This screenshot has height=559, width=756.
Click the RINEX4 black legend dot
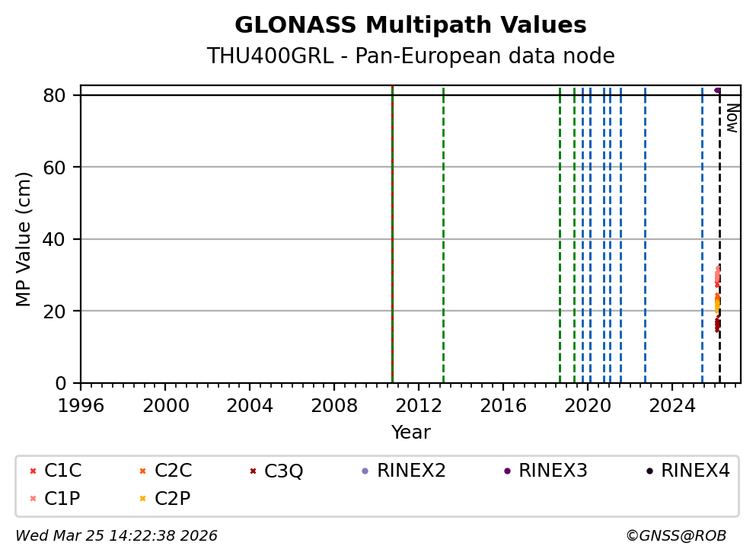pos(649,471)
